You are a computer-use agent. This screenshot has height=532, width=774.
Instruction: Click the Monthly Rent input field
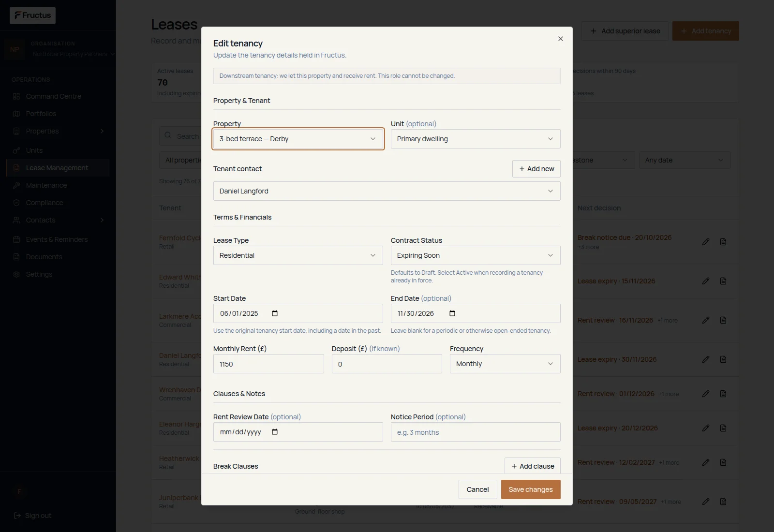pos(268,364)
